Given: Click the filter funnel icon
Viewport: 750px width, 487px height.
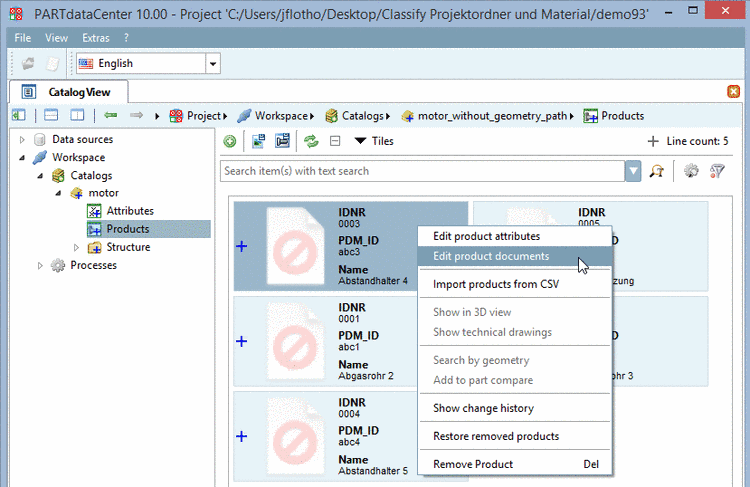Looking at the screenshot, I should point(717,171).
